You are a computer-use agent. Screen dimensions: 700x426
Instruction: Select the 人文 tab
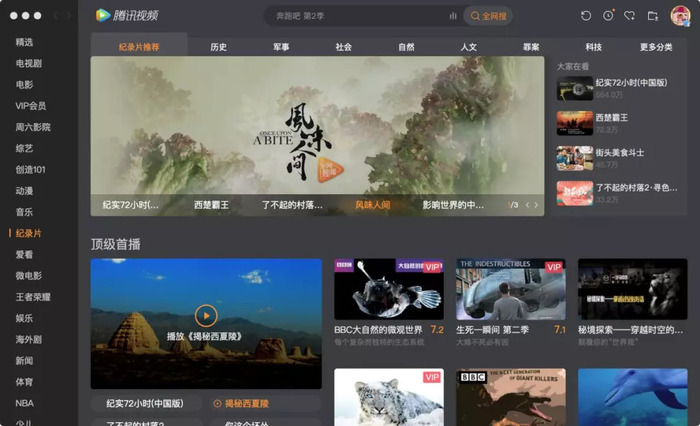click(x=469, y=47)
